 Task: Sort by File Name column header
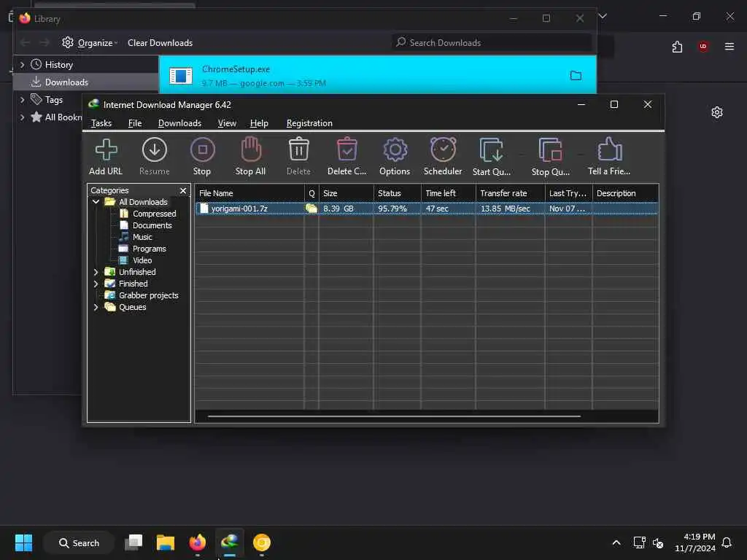pos(249,193)
